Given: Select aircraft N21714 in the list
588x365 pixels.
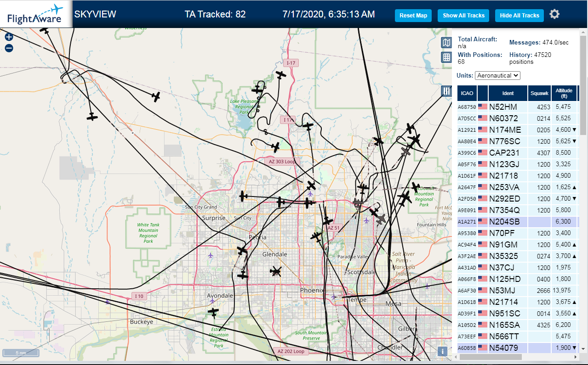Looking at the screenshot, I should 517,302.
